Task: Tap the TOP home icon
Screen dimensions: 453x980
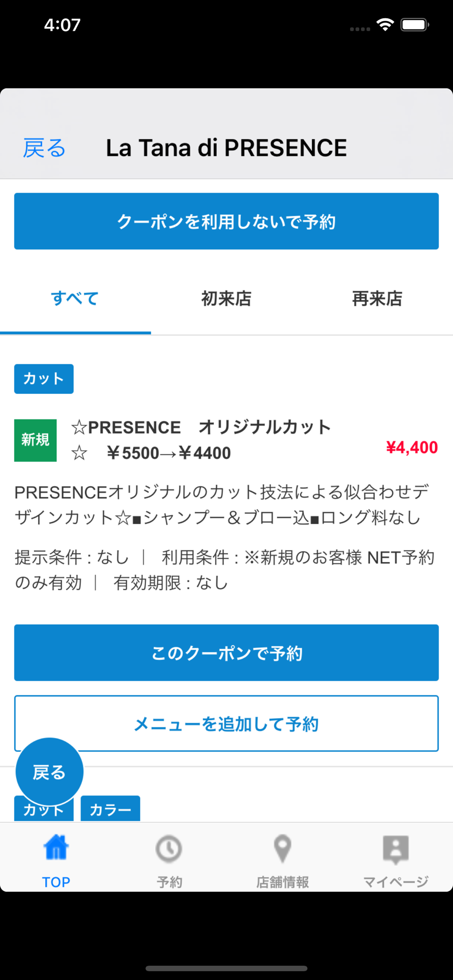Action: 56,848
